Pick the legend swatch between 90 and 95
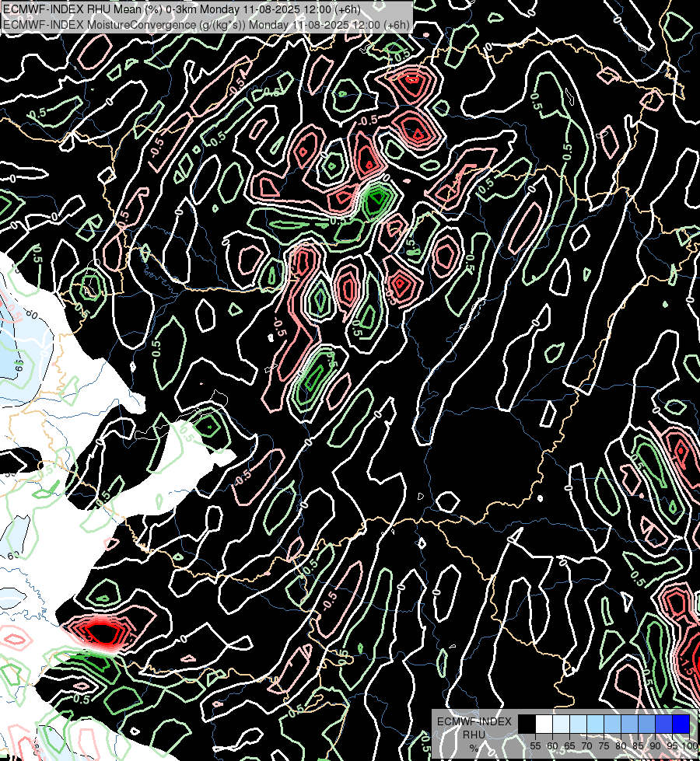This screenshot has width=700, height=761. pos(663,724)
